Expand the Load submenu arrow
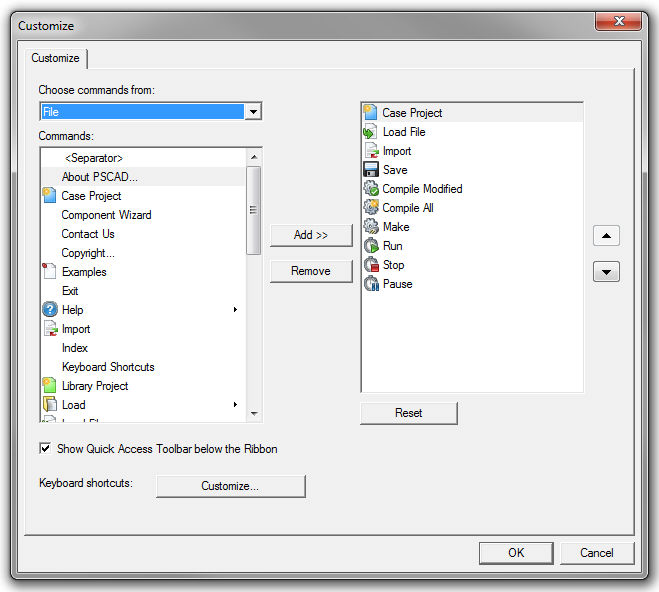 coord(236,405)
